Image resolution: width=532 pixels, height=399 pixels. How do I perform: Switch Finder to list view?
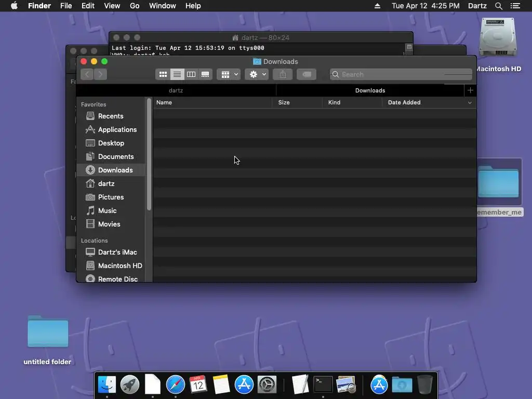[x=177, y=74]
